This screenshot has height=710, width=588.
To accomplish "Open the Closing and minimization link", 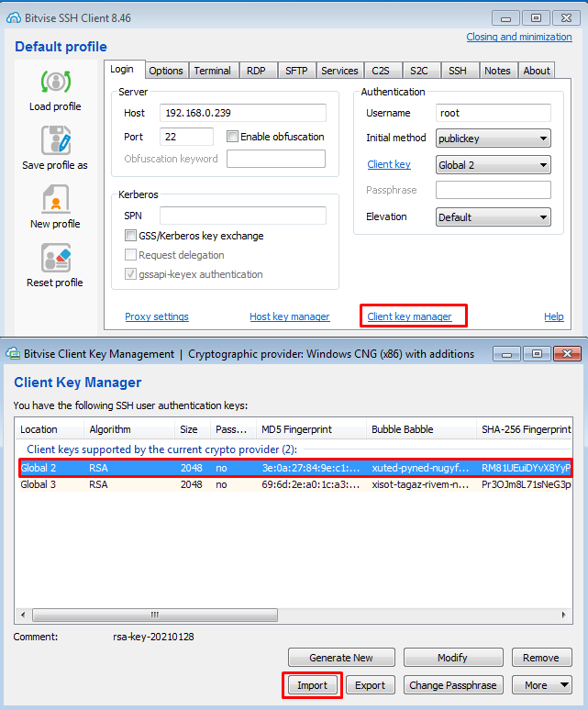I will [519, 37].
